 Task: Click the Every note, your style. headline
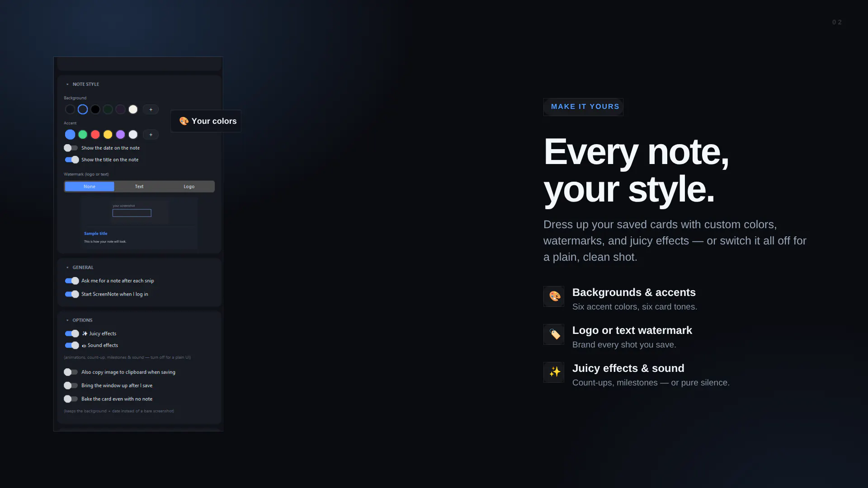636,170
